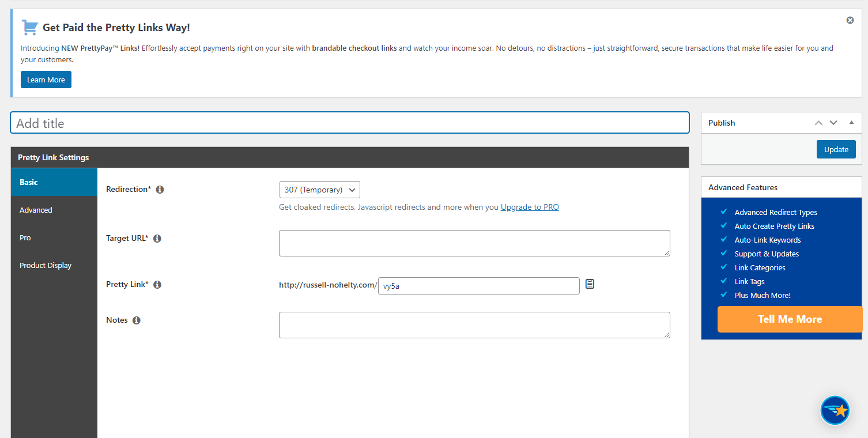This screenshot has height=438, width=868.
Task: Click Support & Updates text
Action: [767, 254]
